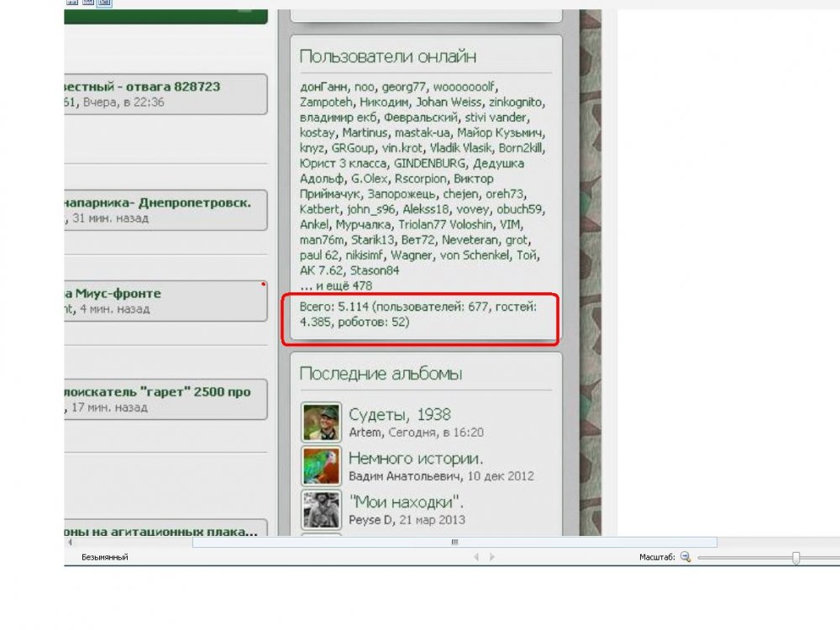Click the '10 дек 2012' album date
Viewport: 840px width, 630px height.
(x=500, y=476)
